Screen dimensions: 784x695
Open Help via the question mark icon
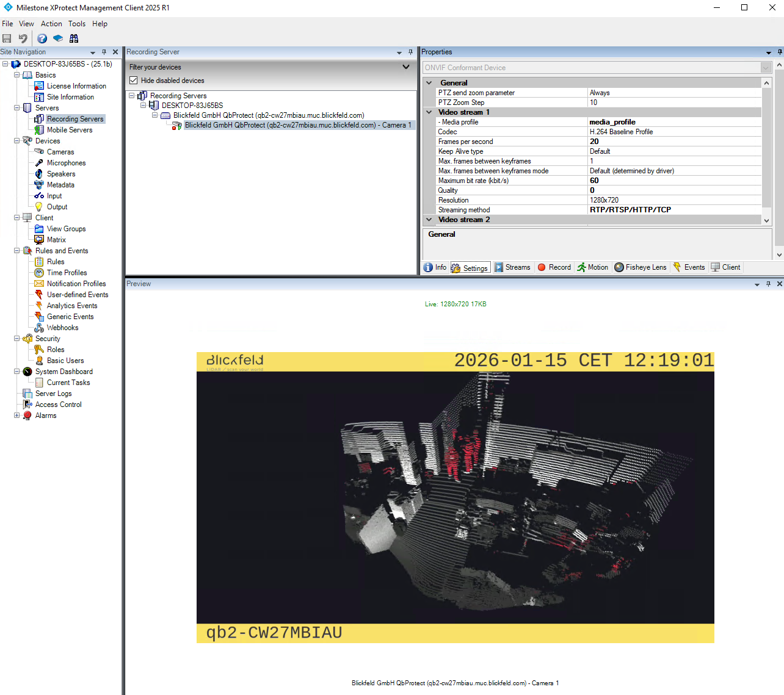click(42, 38)
